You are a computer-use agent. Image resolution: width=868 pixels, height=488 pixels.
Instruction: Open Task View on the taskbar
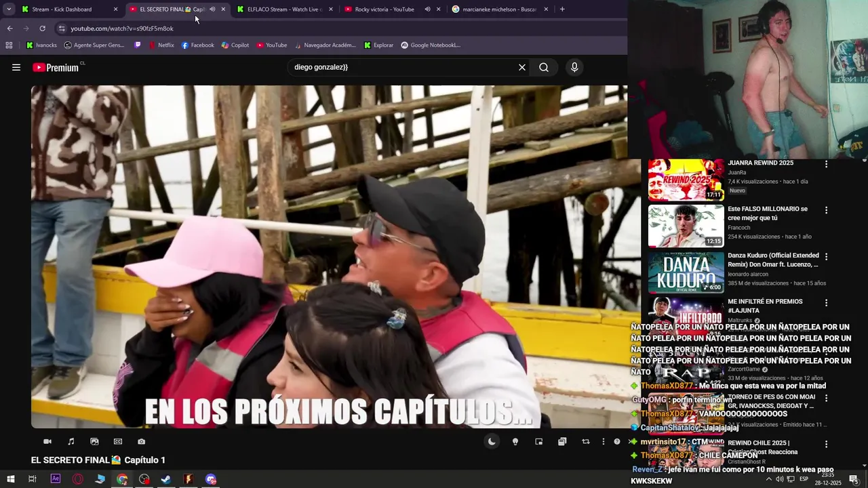click(x=33, y=479)
